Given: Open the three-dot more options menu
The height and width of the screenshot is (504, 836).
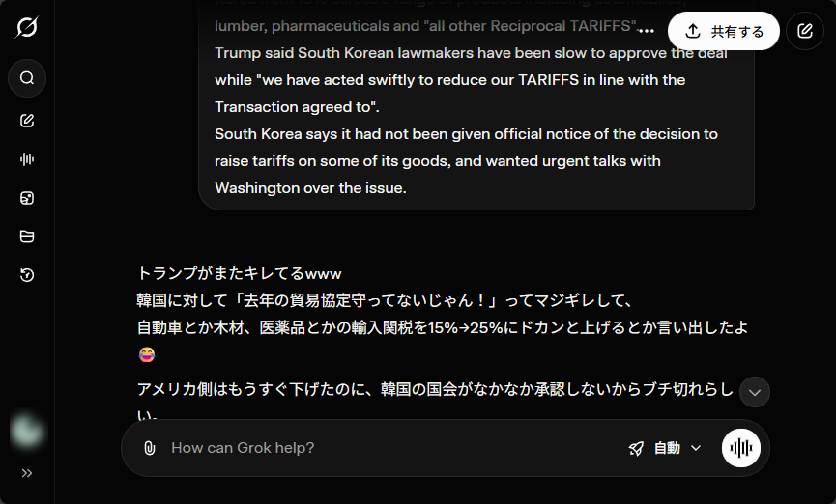Looking at the screenshot, I should [x=647, y=32].
